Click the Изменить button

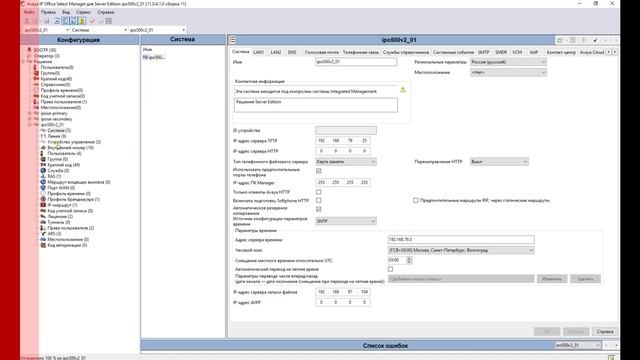(552, 279)
